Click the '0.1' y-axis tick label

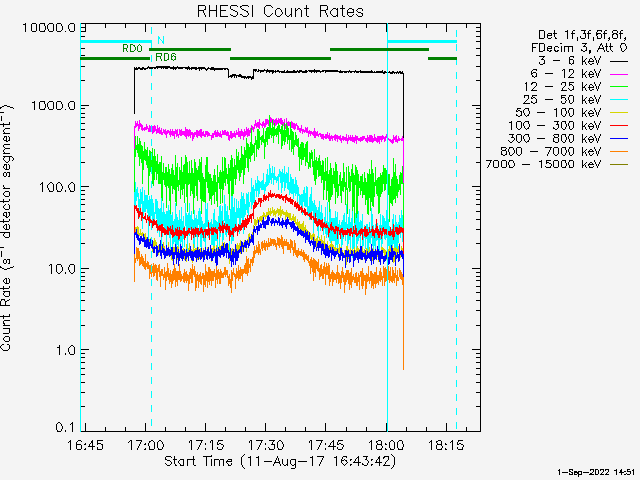[65, 427]
